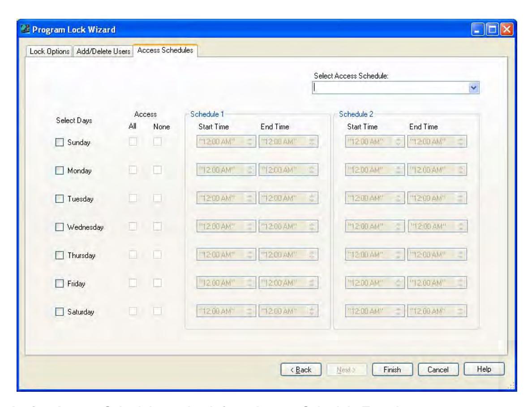
Task: Adjust spinner on Sunday Schedule 1 Start Time
Action: [x=250, y=141]
